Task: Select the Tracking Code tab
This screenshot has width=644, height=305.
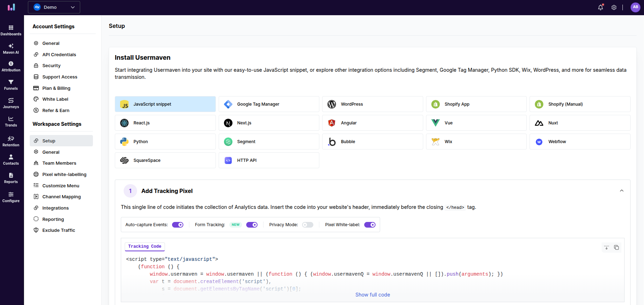Action: tap(144, 246)
